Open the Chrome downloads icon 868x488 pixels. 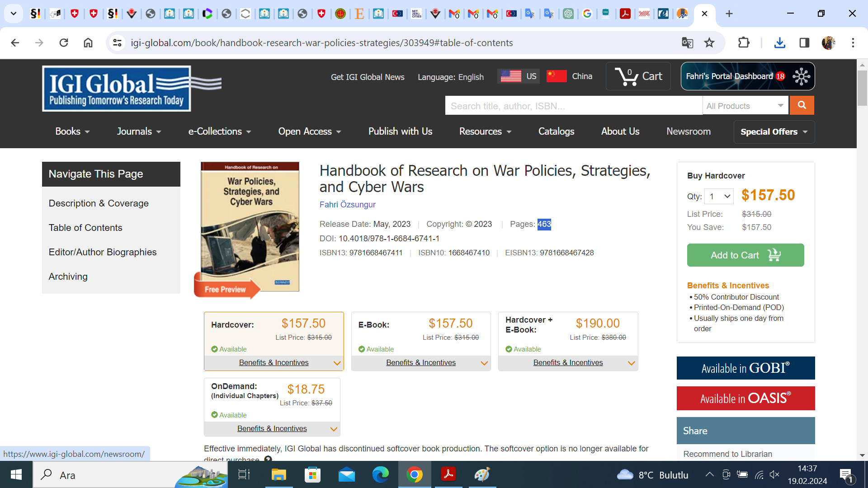[x=780, y=43]
